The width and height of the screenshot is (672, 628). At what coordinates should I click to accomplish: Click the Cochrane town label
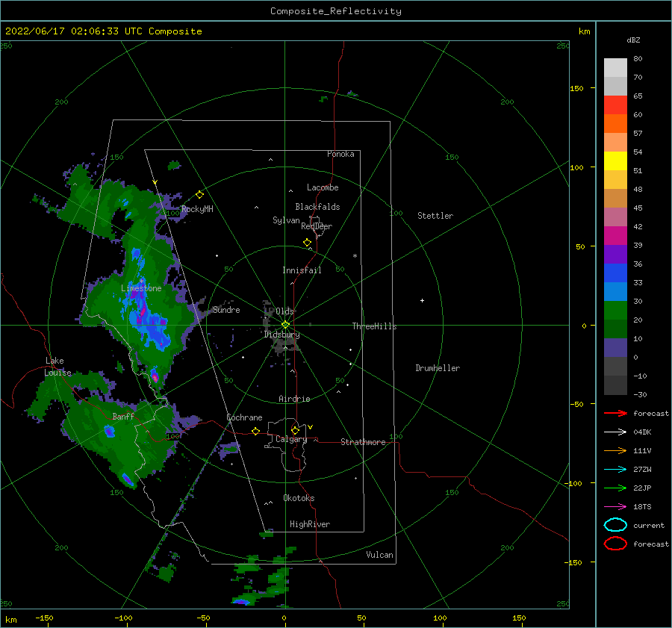244,417
